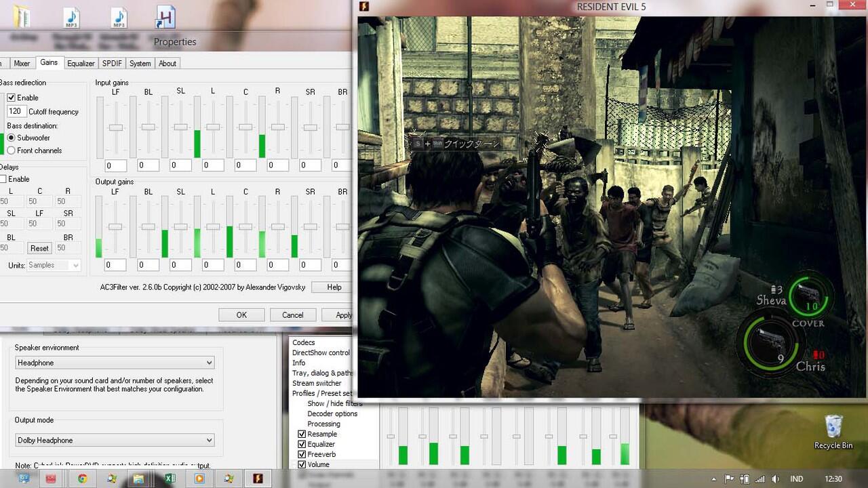This screenshot has width=868, height=488.
Task: Open the orange media player taskbar icon
Action: 199,479
